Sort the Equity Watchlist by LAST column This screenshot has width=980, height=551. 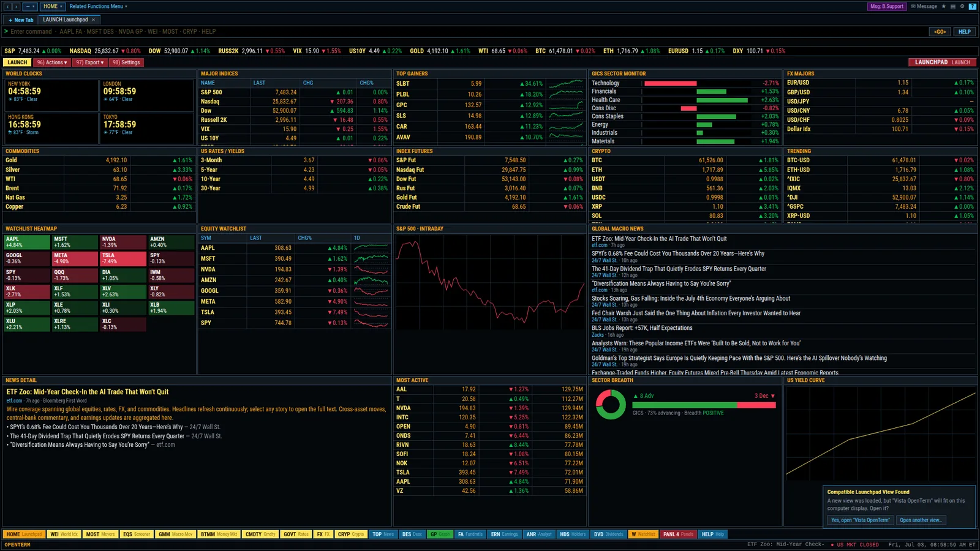pos(255,238)
